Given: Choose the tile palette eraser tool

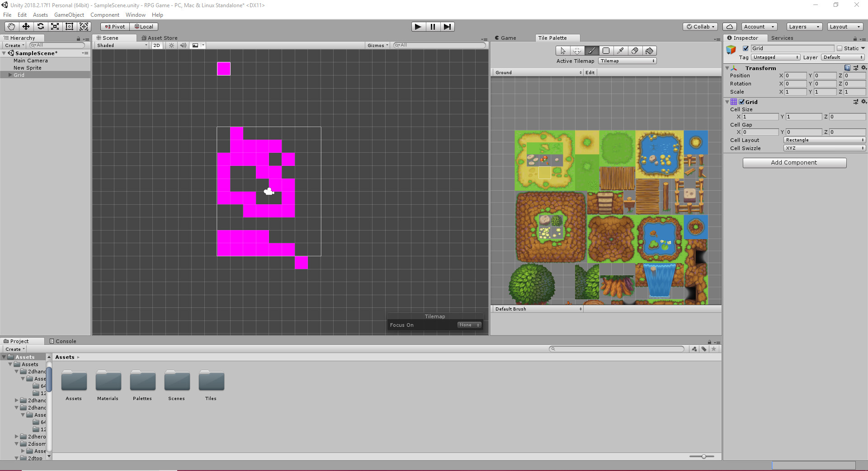Looking at the screenshot, I should pyautogui.click(x=635, y=51).
